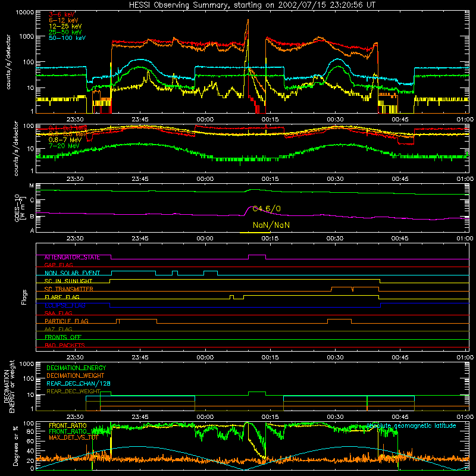Select the Flags vertical axis title
476x476 pixels.
(24, 297)
